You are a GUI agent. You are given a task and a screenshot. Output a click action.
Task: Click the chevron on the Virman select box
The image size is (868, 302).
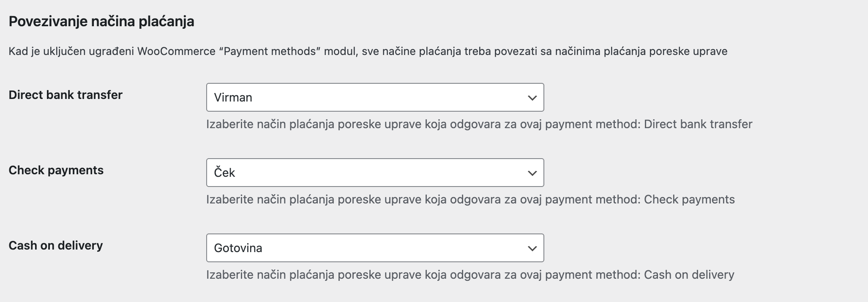point(532,97)
